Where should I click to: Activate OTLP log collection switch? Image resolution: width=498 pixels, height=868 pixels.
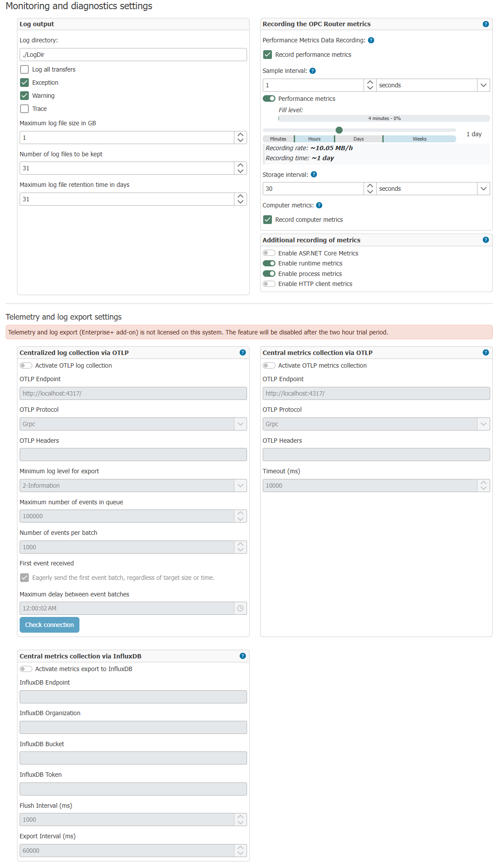pyautogui.click(x=26, y=365)
